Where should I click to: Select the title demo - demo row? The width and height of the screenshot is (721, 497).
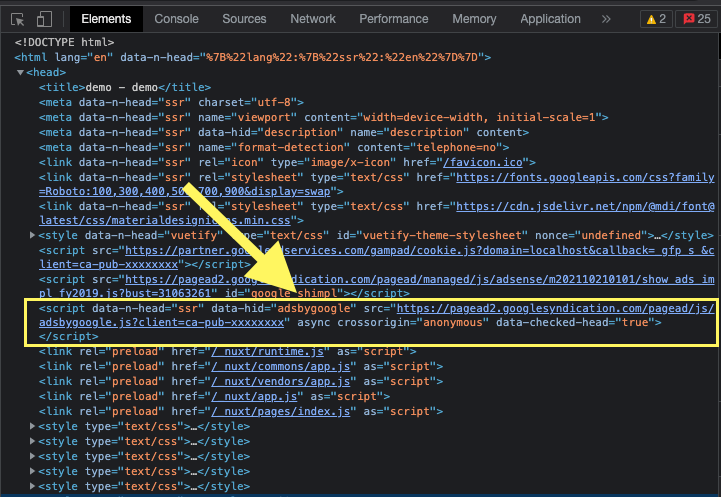click(125, 87)
